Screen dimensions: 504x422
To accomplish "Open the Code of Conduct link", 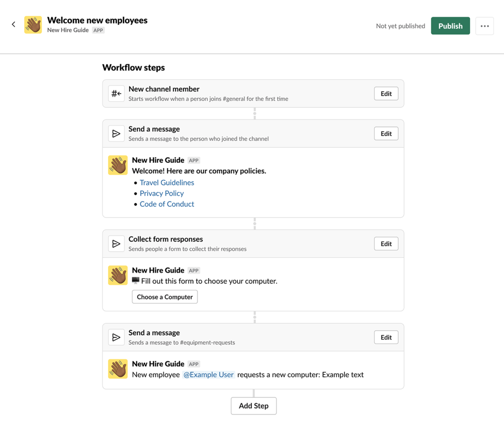I will 167,204.
